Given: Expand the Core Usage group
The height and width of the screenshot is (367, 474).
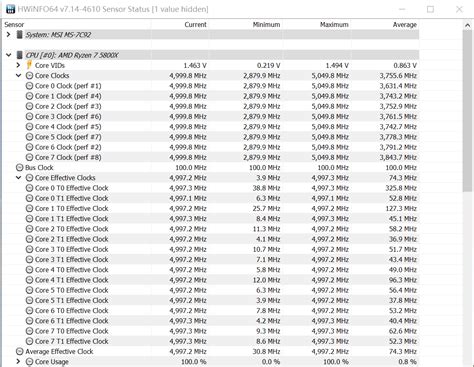Looking at the screenshot, I should click(18, 361).
